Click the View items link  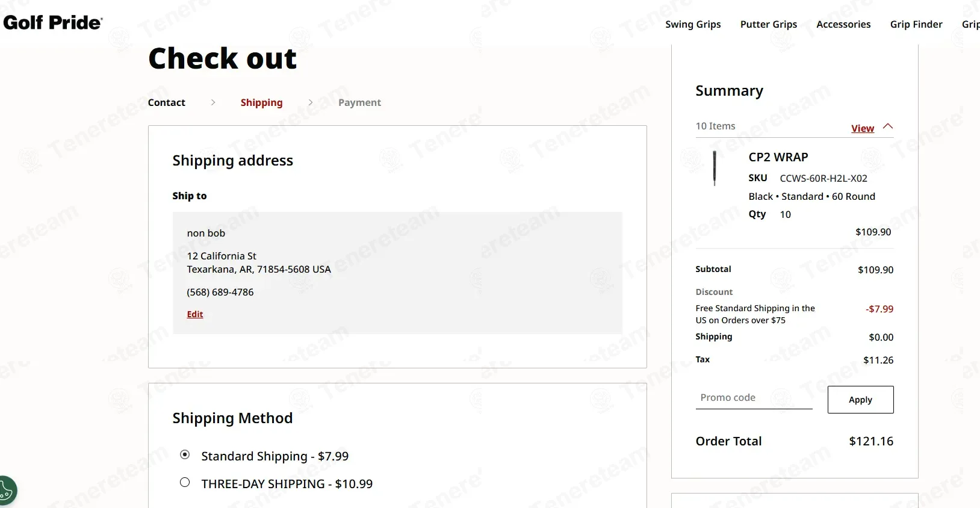[x=863, y=128]
